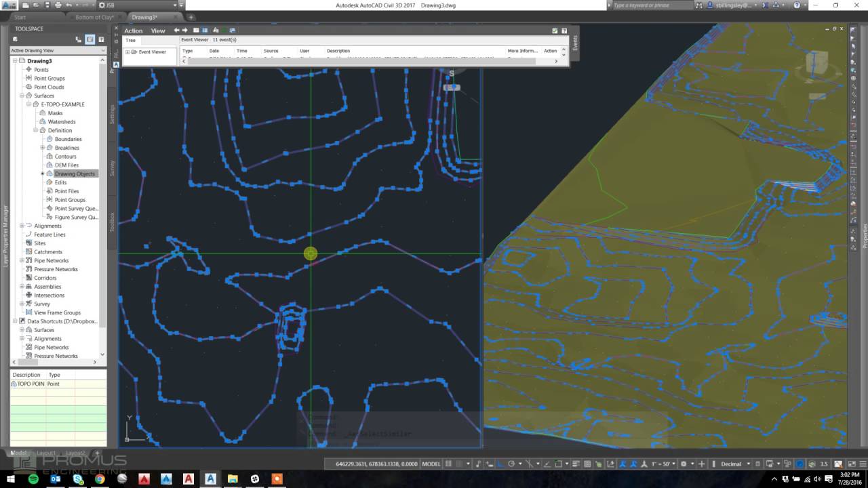Image resolution: width=868 pixels, height=488 pixels.
Task: Collapse the E-TOPO-EXAMPLE surface node
Action: pos(28,104)
